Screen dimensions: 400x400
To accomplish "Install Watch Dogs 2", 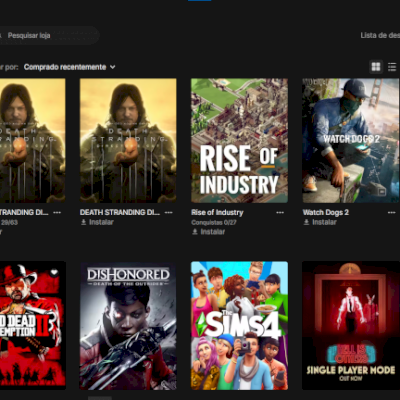I will point(320,222).
